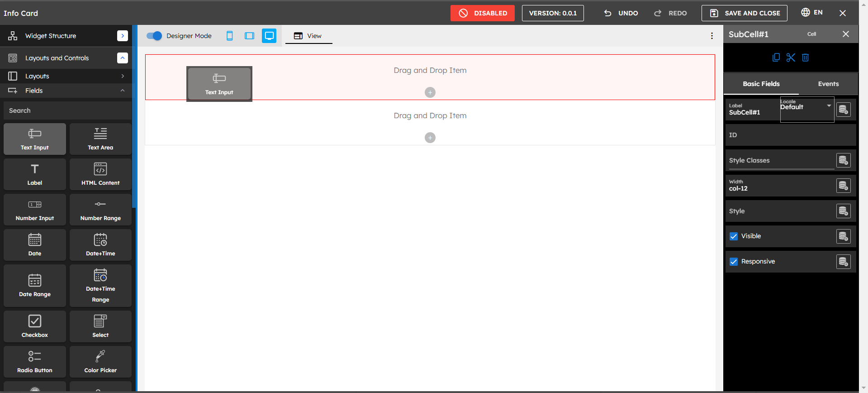The height and width of the screenshot is (393, 868).
Task: Open the Basic Fields tab
Action: [761, 84]
